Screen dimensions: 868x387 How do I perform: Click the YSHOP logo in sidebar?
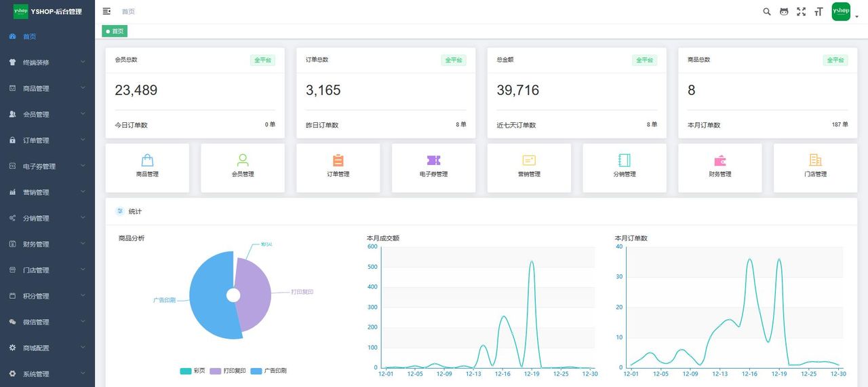(x=21, y=12)
